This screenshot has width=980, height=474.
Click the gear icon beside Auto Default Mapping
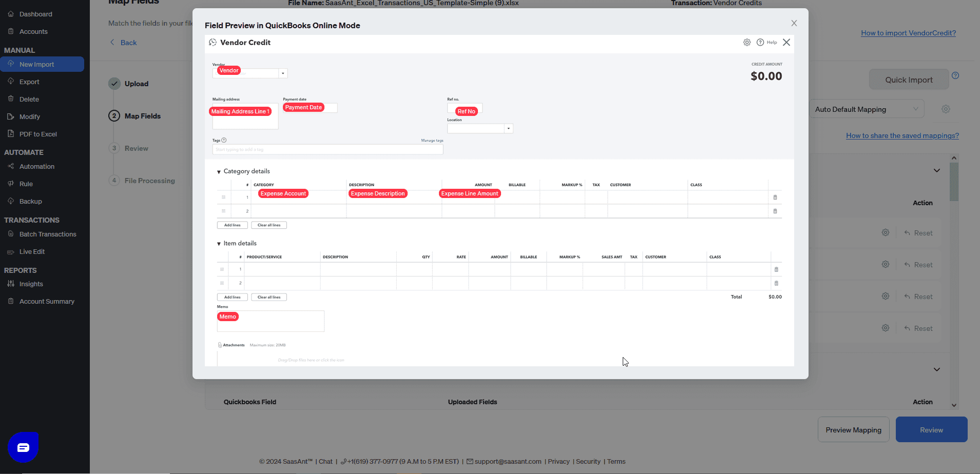(x=946, y=109)
